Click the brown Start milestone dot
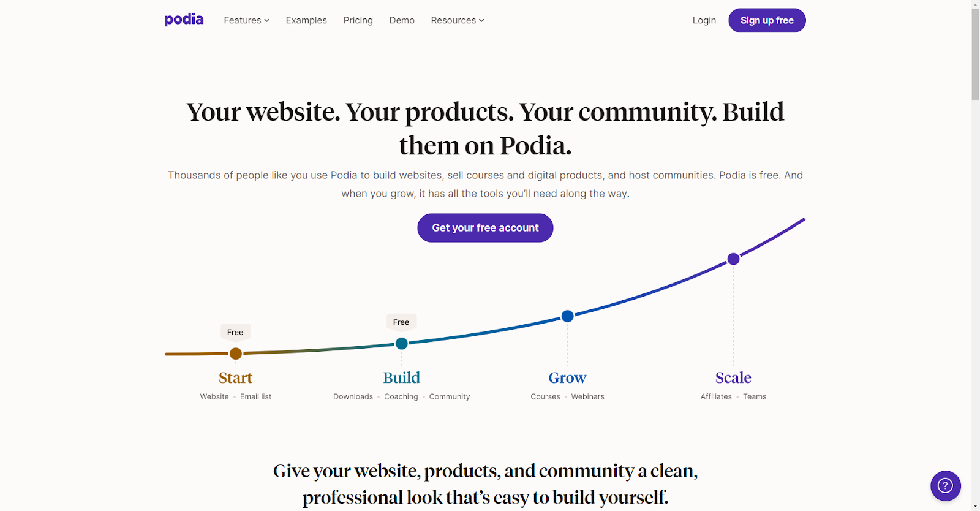Viewport: 980px width, 511px height. tap(236, 354)
